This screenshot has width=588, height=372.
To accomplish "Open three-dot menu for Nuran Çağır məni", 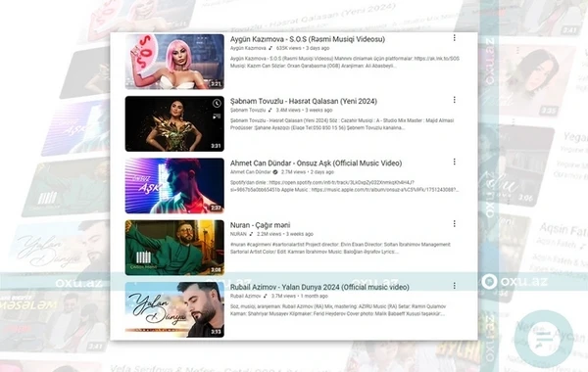I will [454, 223].
